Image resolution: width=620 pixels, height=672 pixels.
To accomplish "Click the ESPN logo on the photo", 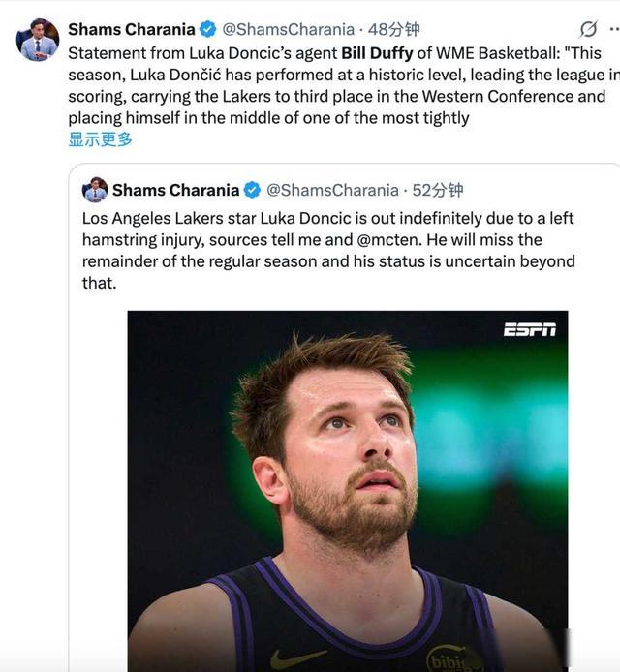I will pyautogui.click(x=529, y=329).
